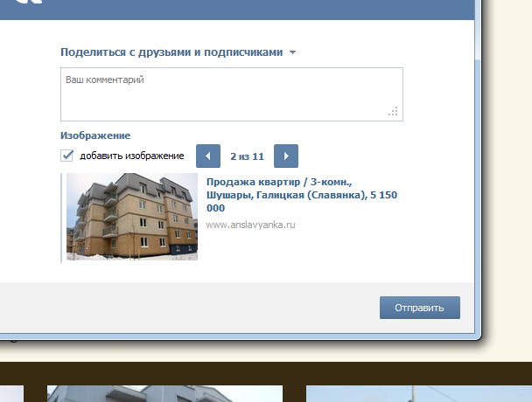Click the 'Изображение' section heading
The image size is (532, 402).
95,135
